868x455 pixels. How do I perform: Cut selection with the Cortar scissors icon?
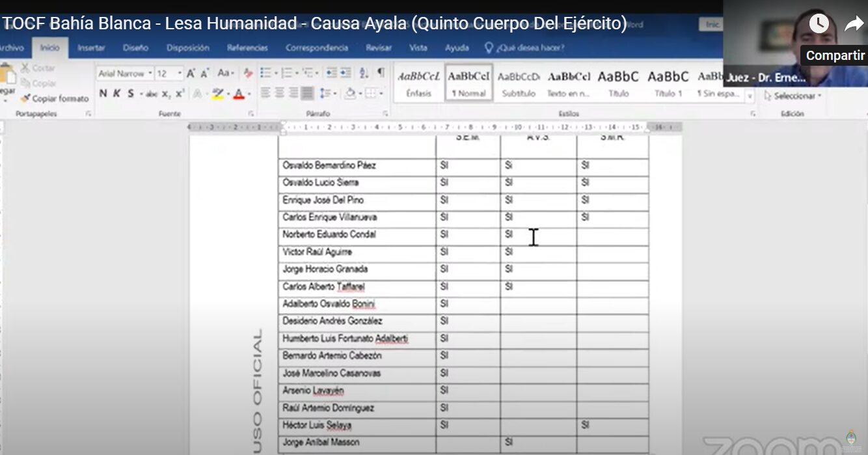pos(26,68)
